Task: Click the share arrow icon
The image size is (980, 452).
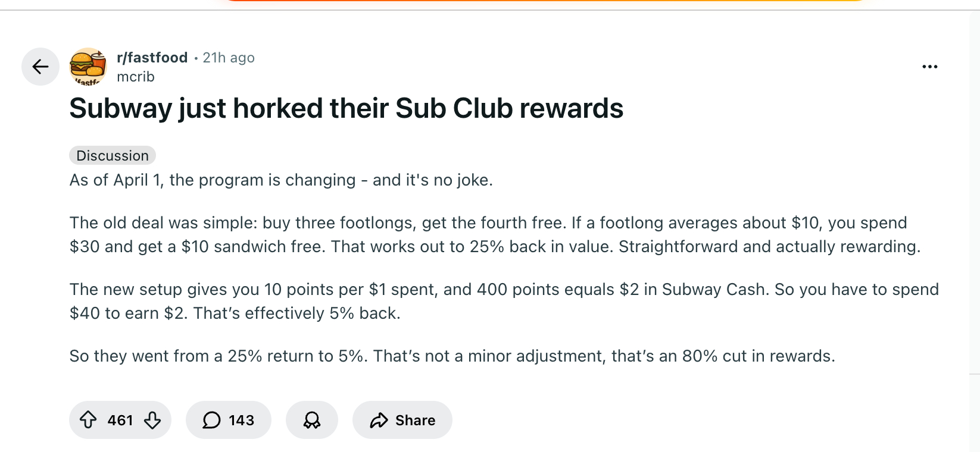Action: click(x=379, y=420)
